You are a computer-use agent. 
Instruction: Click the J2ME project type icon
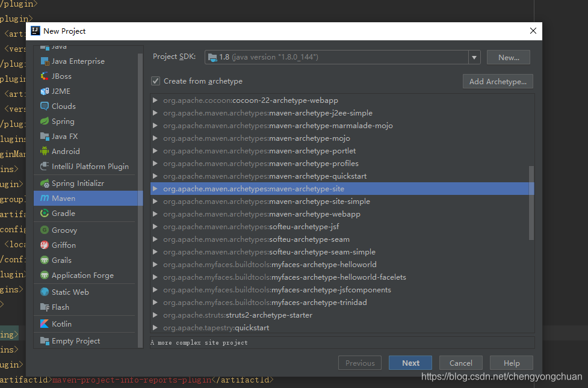coord(45,91)
